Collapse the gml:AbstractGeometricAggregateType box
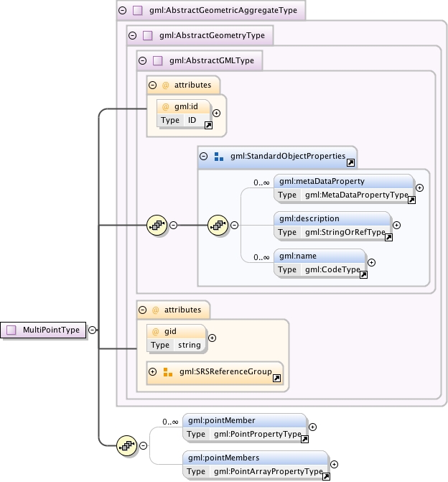The height and width of the screenshot is (482, 448). [122, 11]
